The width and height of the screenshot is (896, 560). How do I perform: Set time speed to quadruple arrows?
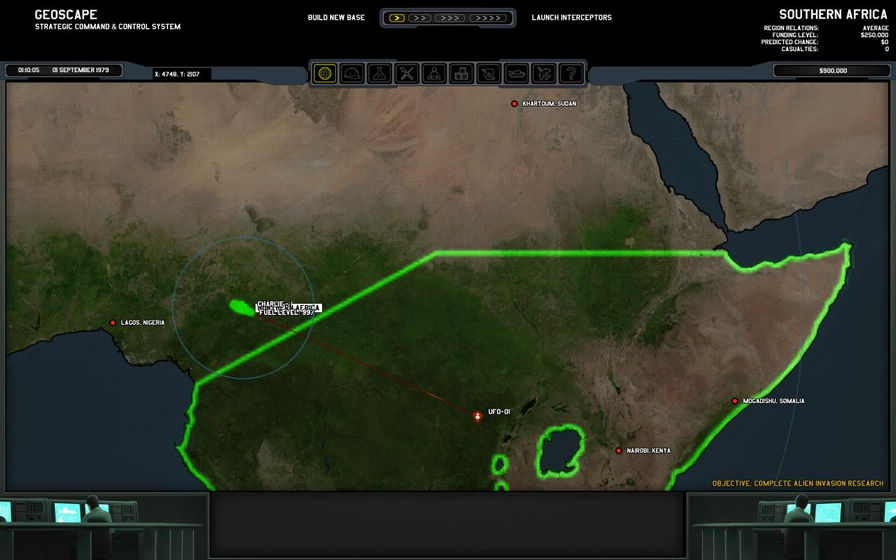click(489, 18)
